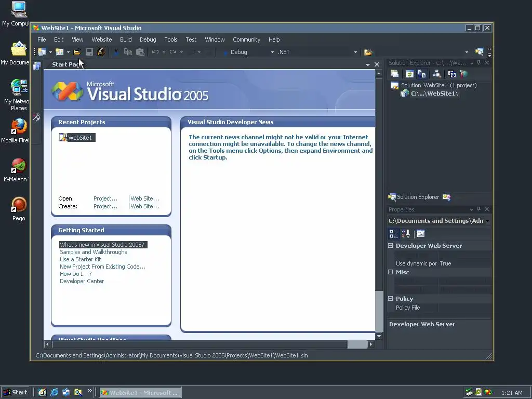Collapse the Misc property category
Viewport: 532px width, 399px height.
tap(391, 272)
